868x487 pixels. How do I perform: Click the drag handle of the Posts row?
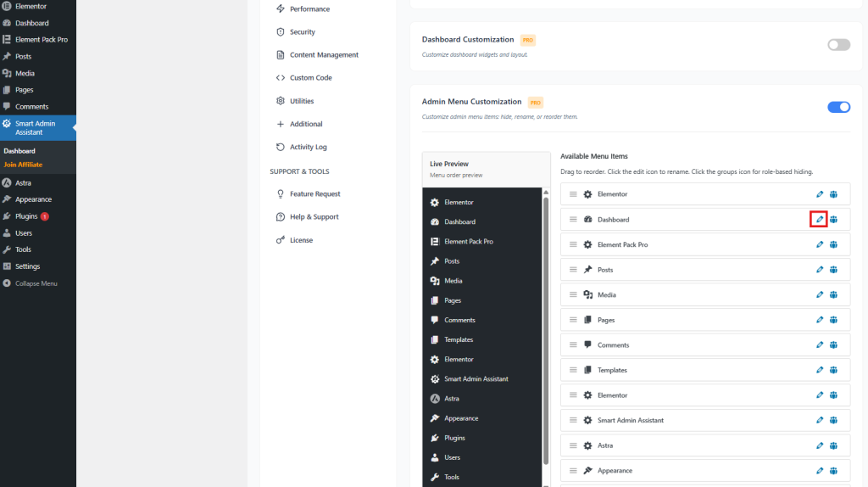point(573,270)
